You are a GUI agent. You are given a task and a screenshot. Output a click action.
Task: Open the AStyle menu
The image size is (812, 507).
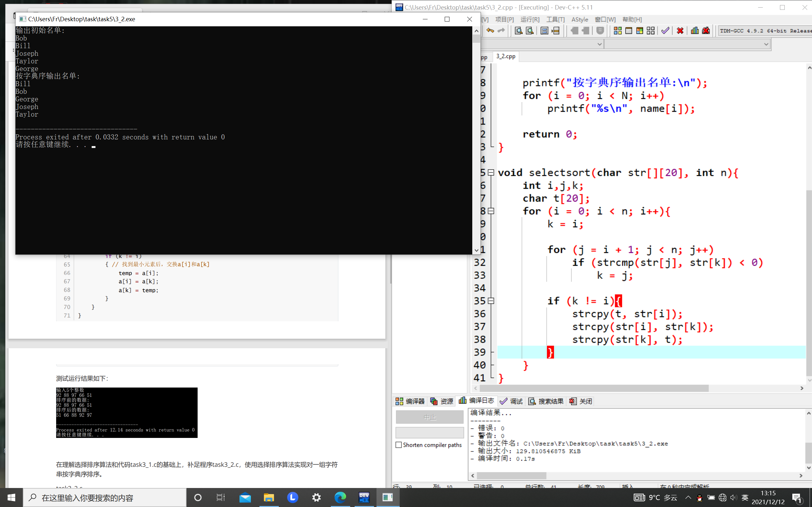coord(580,19)
